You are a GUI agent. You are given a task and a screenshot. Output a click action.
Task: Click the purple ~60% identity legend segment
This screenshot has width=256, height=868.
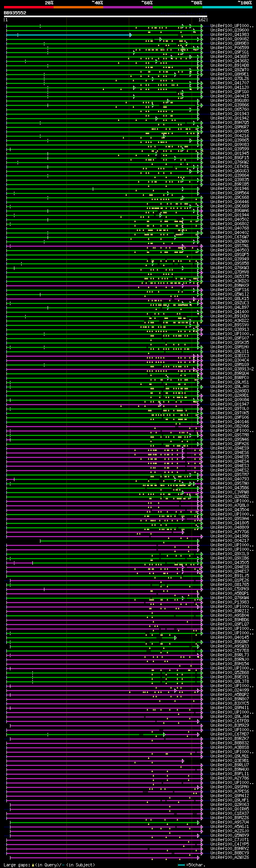pyautogui.click(x=128, y=7)
